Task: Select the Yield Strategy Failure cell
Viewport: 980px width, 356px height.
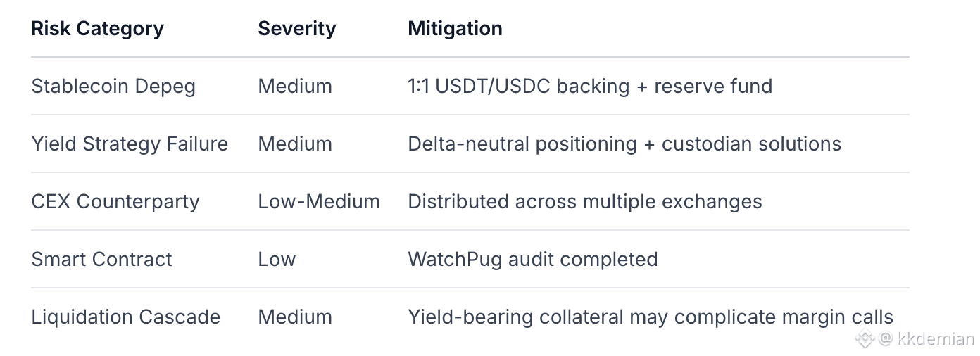Action: (x=130, y=144)
